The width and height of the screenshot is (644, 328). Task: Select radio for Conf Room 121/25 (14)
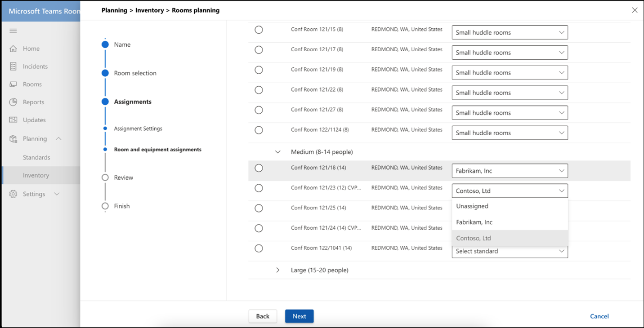pyautogui.click(x=259, y=208)
